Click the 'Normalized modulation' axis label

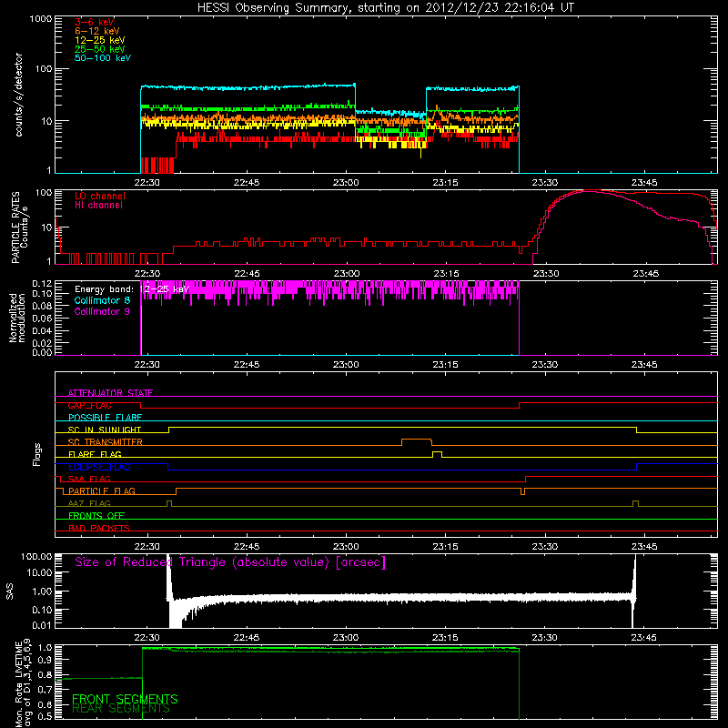click(x=16, y=318)
